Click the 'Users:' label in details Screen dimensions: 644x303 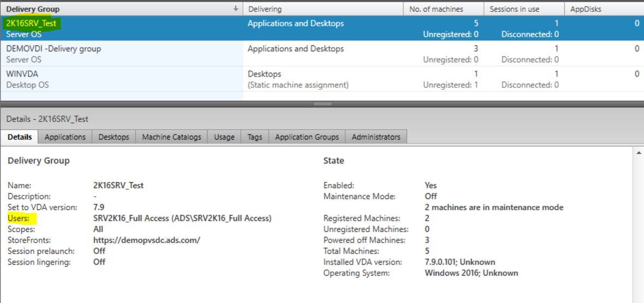click(x=19, y=218)
